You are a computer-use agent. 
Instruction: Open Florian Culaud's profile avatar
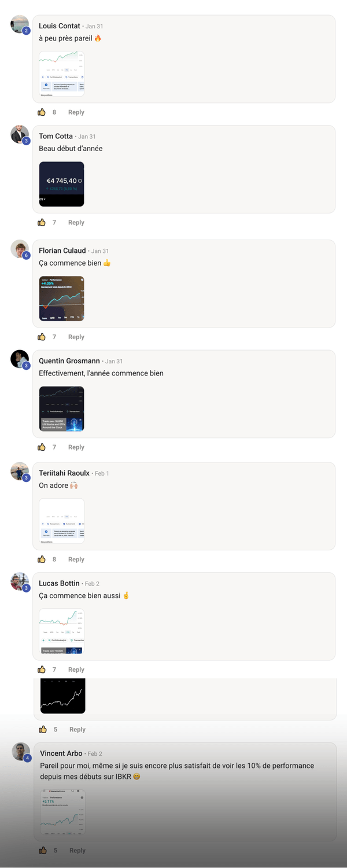click(x=20, y=249)
